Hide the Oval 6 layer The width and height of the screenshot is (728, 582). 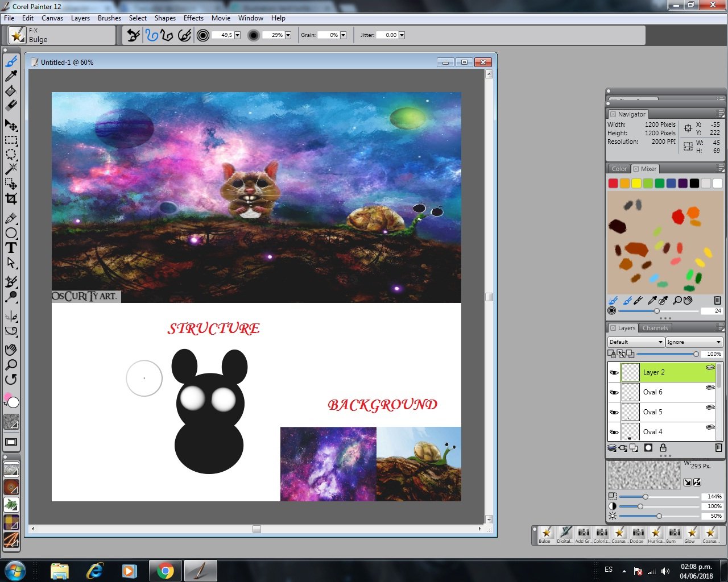[x=614, y=392]
